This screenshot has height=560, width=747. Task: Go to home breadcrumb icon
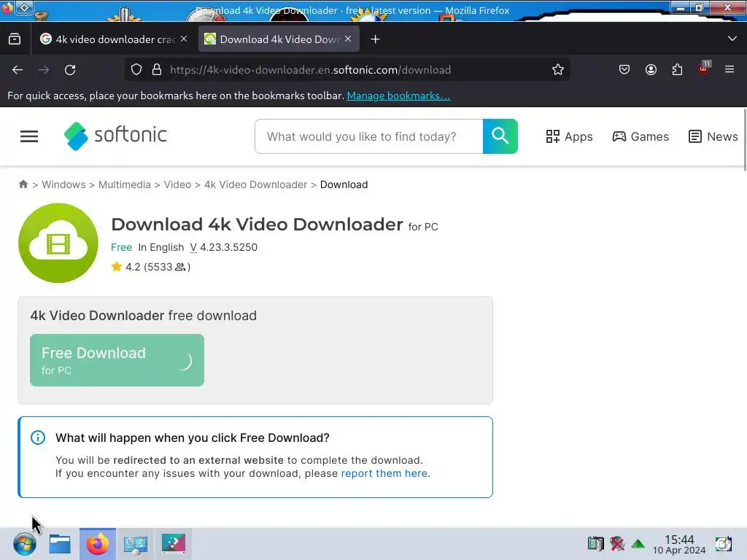tap(23, 184)
